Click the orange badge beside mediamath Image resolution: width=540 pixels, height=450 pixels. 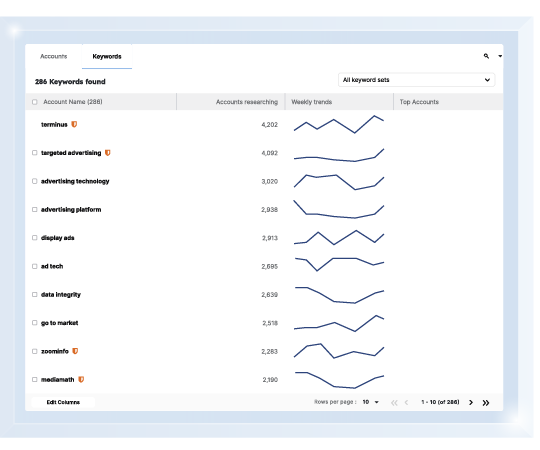pos(81,379)
